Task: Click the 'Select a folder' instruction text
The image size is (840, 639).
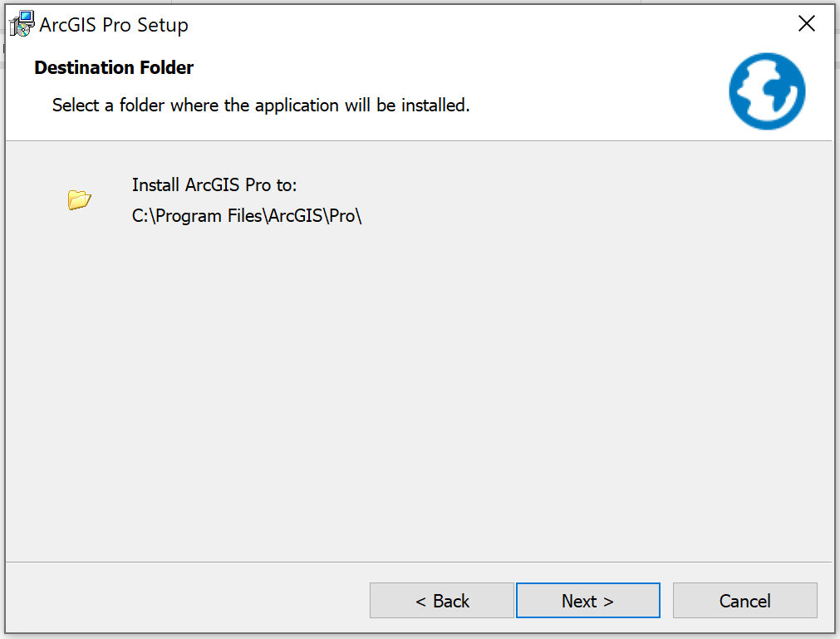Action: 261,106
